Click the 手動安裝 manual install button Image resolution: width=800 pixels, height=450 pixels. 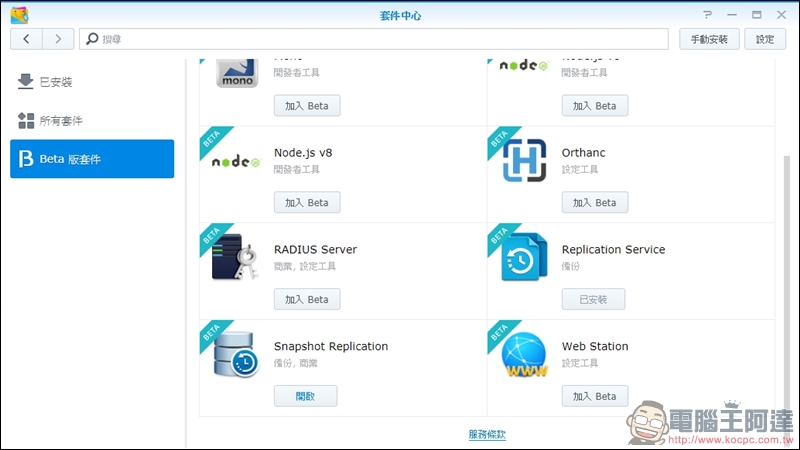click(x=709, y=39)
